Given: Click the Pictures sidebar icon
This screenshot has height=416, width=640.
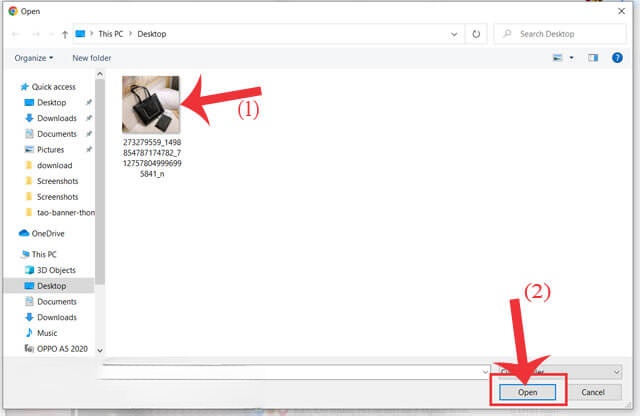Looking at the screenshot, I should 29,150.
